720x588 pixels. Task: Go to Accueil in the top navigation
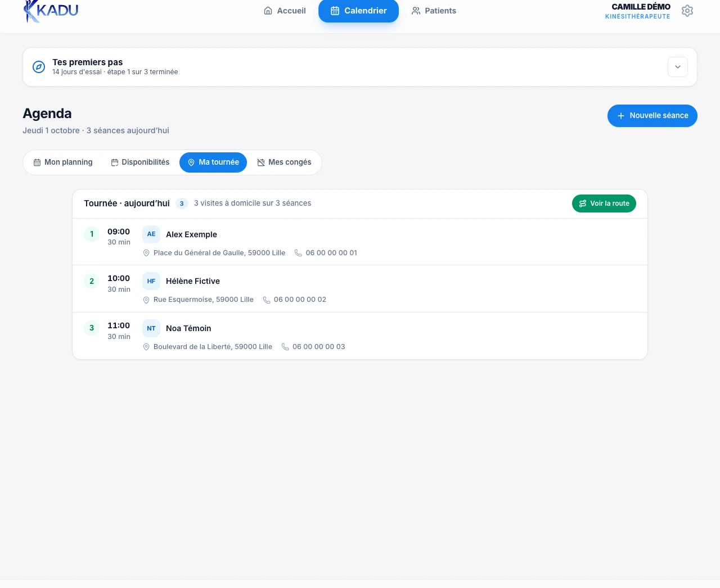coord(285,11)
